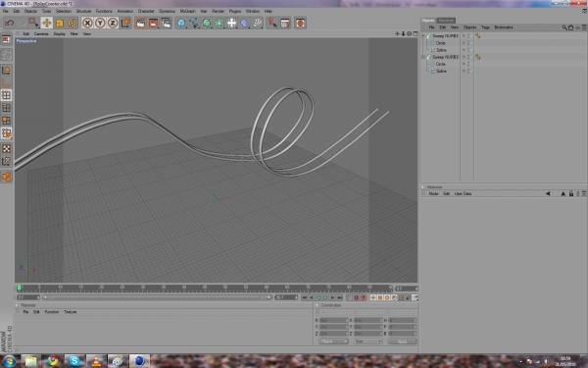
Task: Open the Object coordinate mode dropdown
Action: click(333, 342)
